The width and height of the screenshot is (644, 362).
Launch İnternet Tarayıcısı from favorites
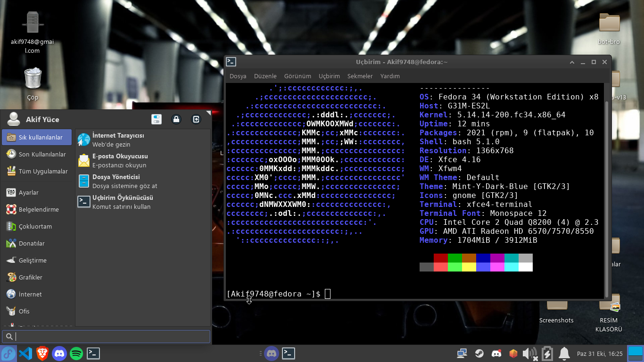[143, 140]
